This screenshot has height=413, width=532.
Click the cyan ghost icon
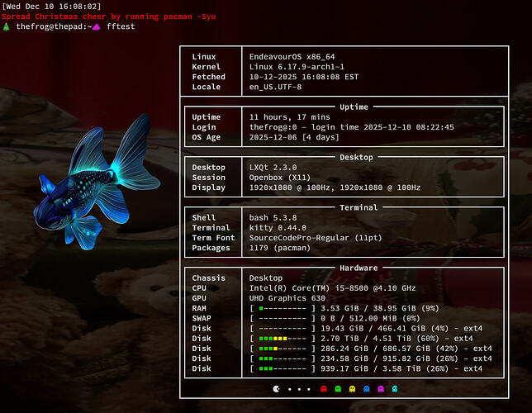(x=396, y=387)
